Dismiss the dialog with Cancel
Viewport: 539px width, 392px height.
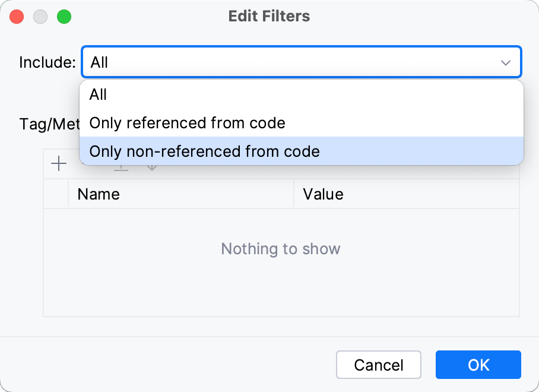[x=378, y=365]
